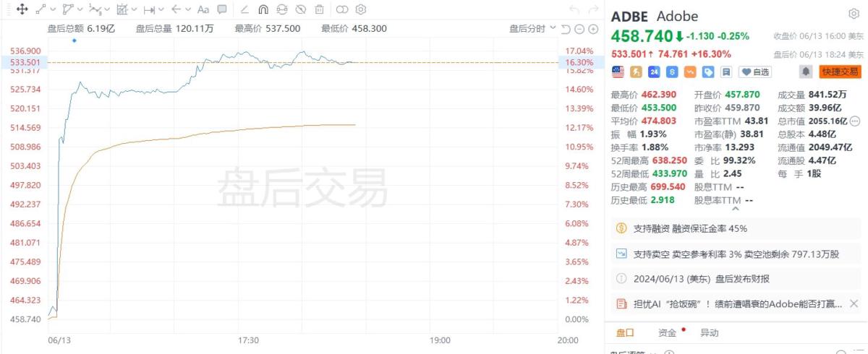Select the crosshair move tool
The height and width of the screenshot is (354, 868).
(22, 9)
